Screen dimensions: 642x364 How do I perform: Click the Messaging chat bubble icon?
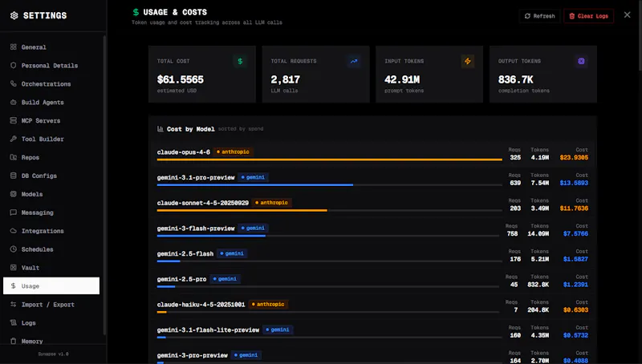point(13,212)
